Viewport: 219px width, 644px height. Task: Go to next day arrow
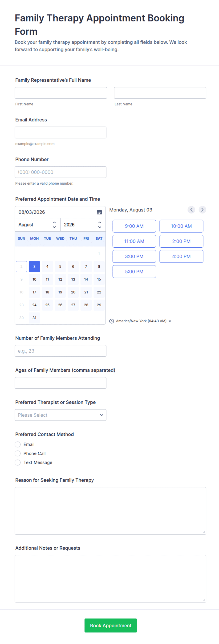202,210
